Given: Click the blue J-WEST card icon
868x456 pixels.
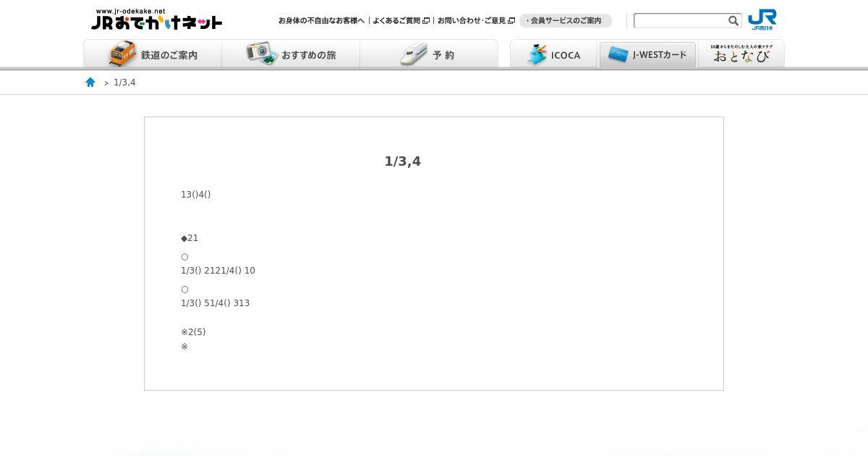Looking at the screenshot, I should pos(618,54).
